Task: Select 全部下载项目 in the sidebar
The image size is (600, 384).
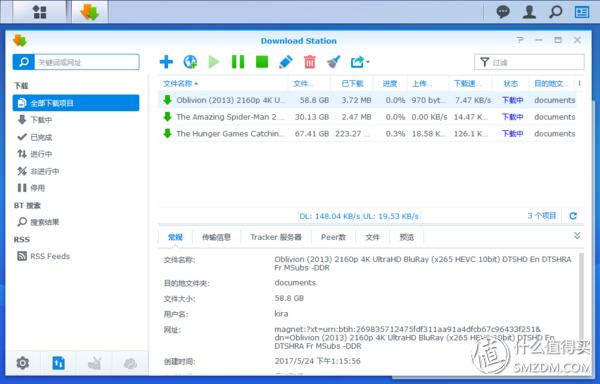Action: pyautogui.click(x=76, y=103)
